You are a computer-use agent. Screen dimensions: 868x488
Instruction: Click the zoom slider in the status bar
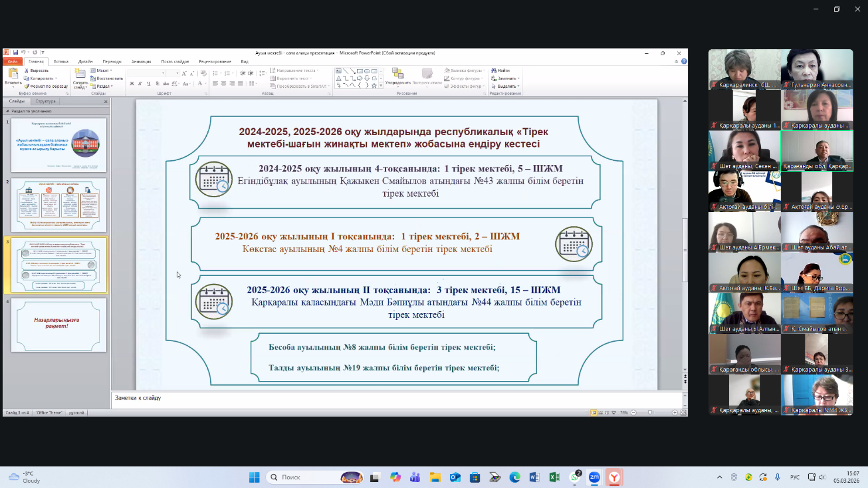[650, 413]
